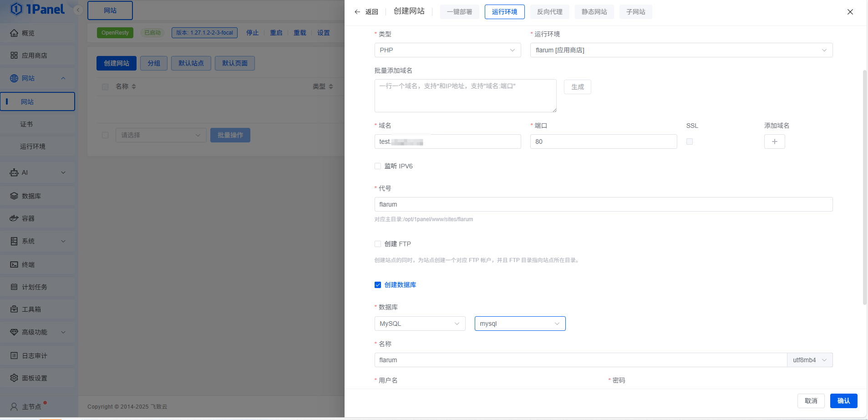Click the 取消 button

click(811, 401)
